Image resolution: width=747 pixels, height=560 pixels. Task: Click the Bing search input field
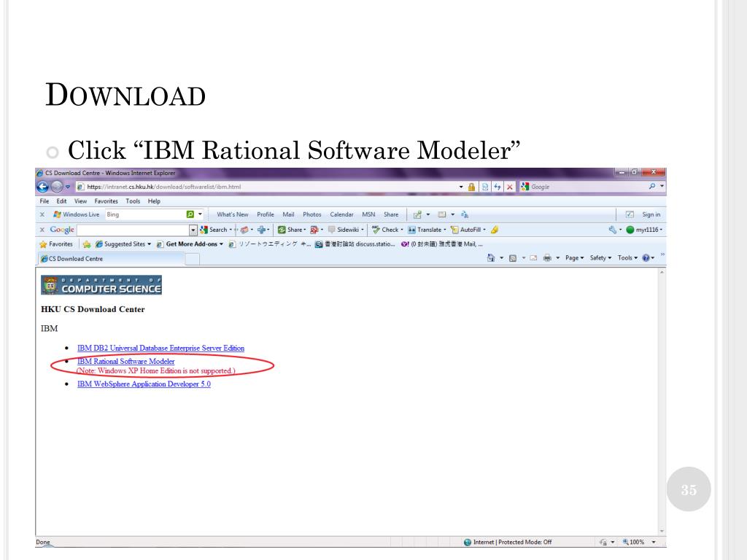pos(145,214)
